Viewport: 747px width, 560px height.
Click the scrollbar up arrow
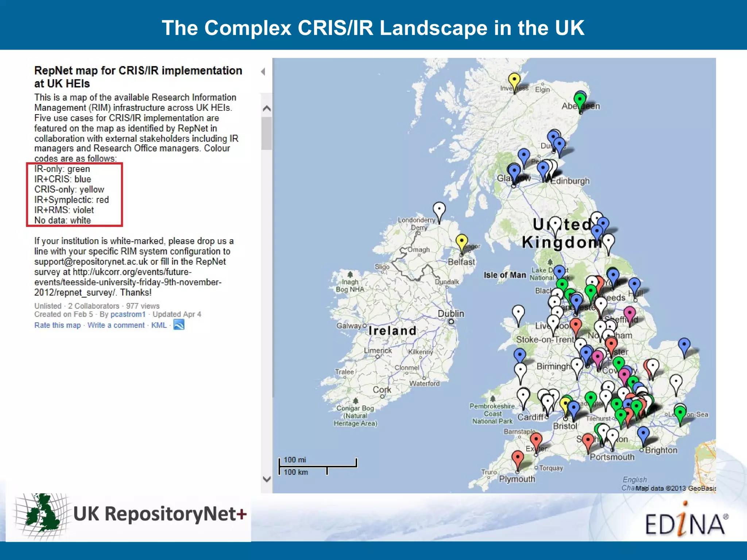coord(267,108)
